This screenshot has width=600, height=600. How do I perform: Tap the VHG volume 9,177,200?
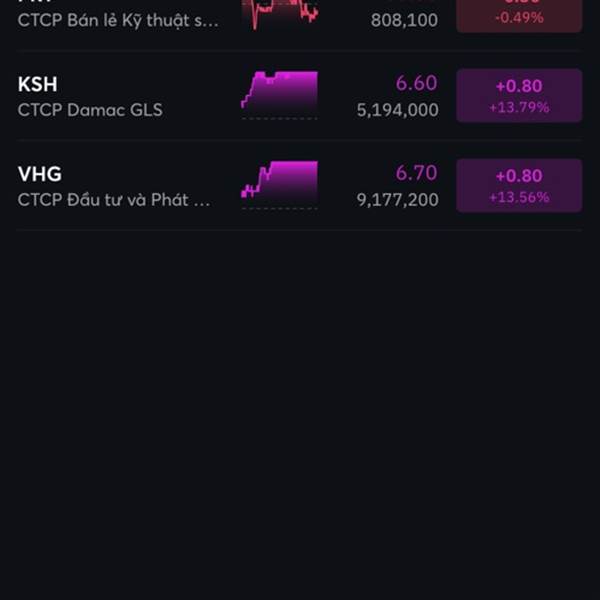pos(397,200)
